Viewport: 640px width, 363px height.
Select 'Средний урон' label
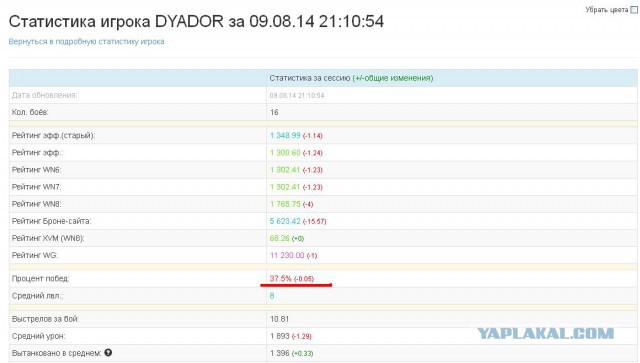(x=38, y=336)
